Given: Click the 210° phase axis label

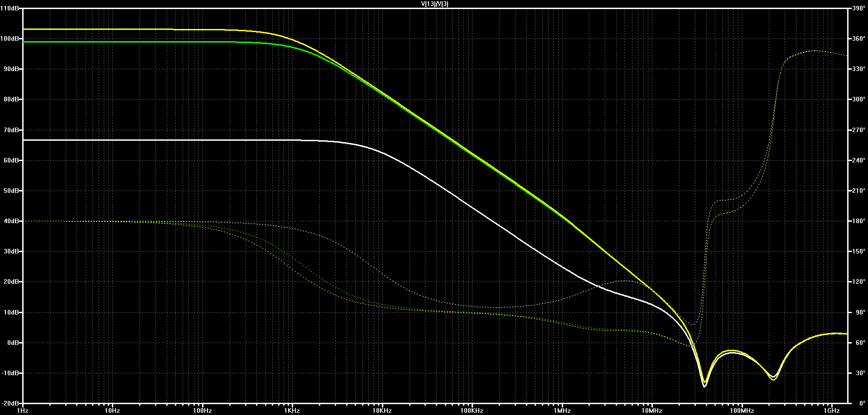Looking at the screenshot, I should point(858,191).
